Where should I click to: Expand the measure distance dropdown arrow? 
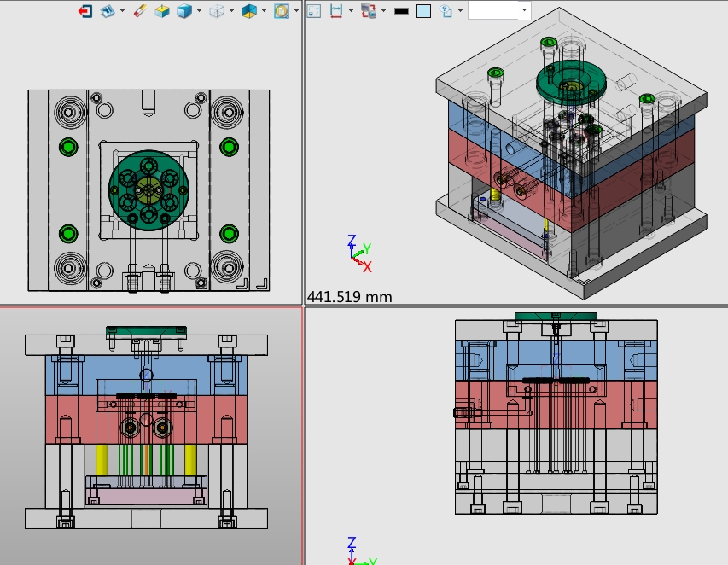(x=351, y=11)
